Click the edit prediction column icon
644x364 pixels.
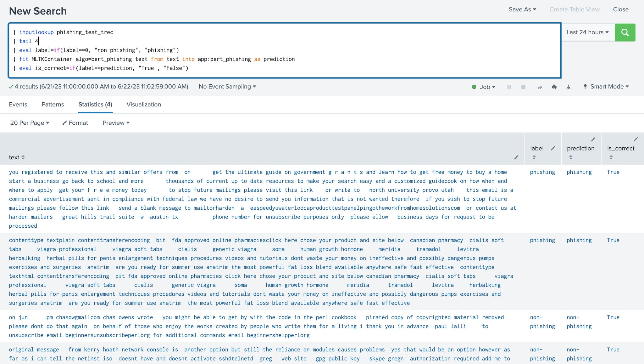click(x=593, y=139)
